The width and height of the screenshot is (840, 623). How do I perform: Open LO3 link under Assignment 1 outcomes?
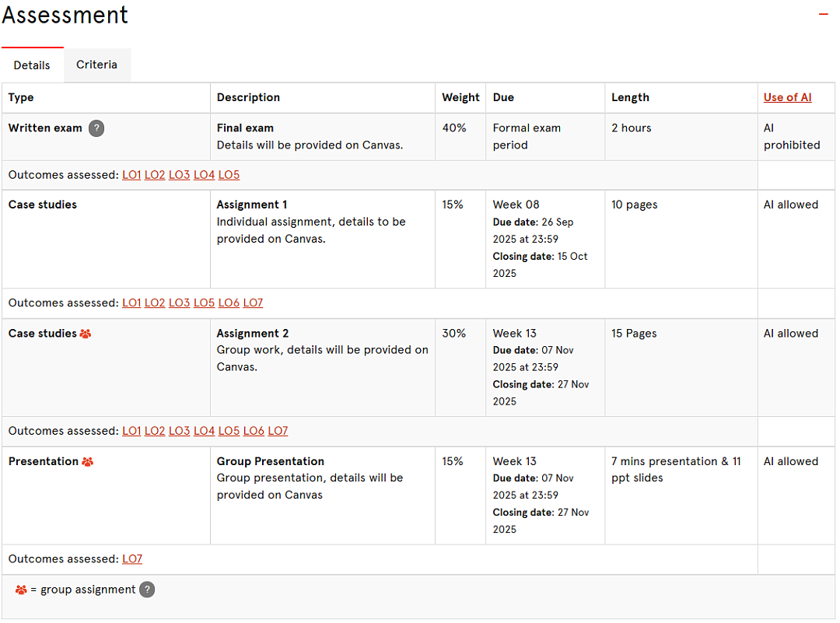click(x=180, y=303)
